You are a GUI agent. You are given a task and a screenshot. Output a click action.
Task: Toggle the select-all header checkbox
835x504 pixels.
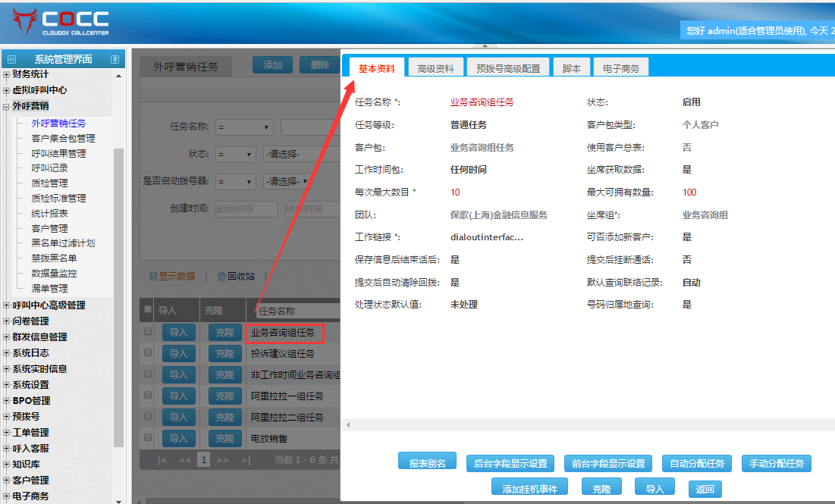click(148, 310)
